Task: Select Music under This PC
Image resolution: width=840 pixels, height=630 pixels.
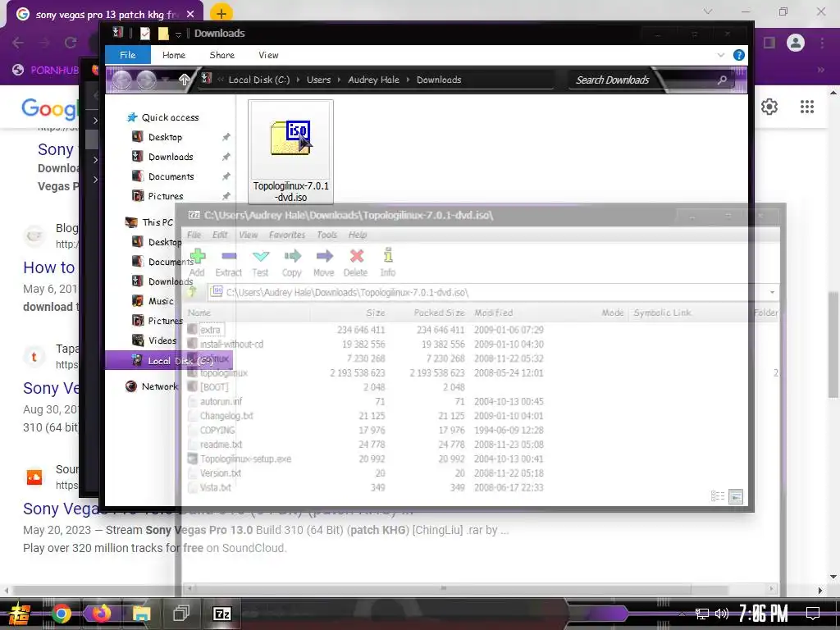Action: coord(161,301)
